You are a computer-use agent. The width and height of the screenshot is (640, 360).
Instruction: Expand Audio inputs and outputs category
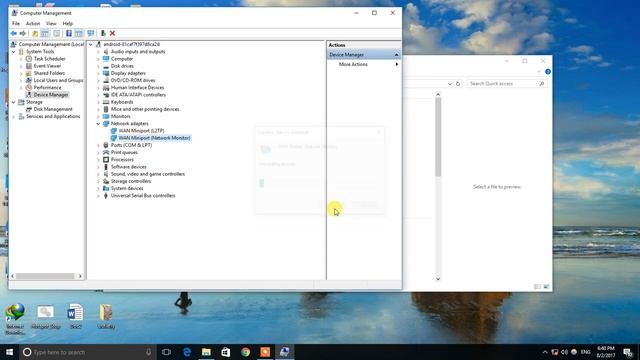(x=98, y=52)
